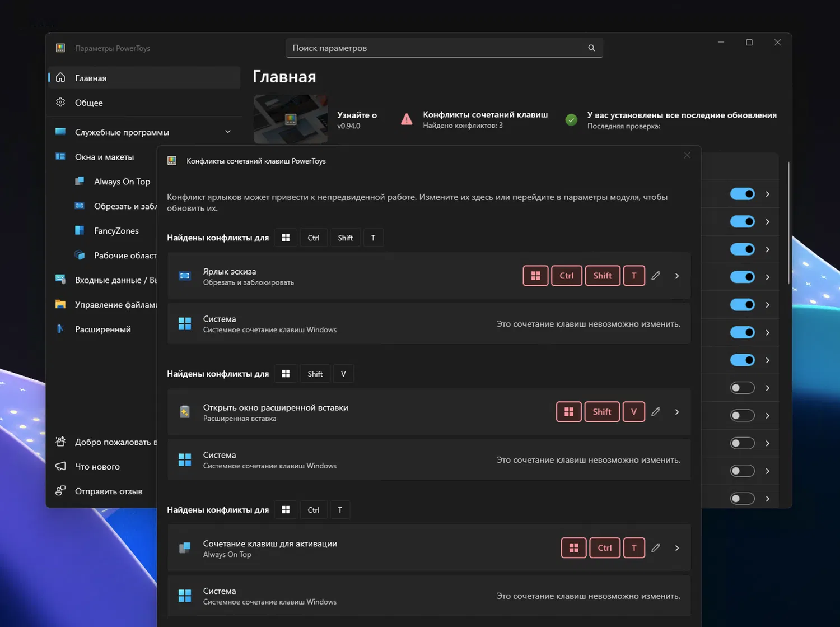Click the PowerToys icon in the conflicts dialog title
Image resolution: width=840 pixels, height=627 pixels.
click(x=172, y=161)
